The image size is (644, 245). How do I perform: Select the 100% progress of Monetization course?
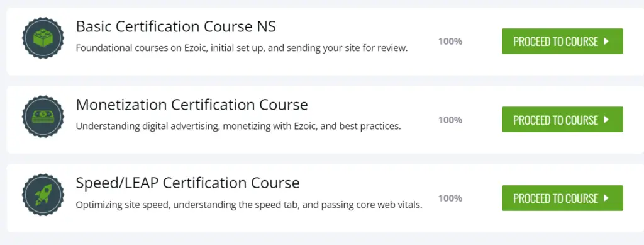tap(450, 120)
